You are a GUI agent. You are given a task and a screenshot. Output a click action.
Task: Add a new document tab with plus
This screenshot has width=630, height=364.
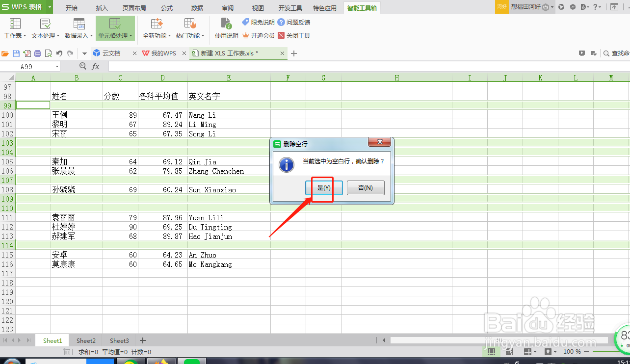[x=294, y=53]
